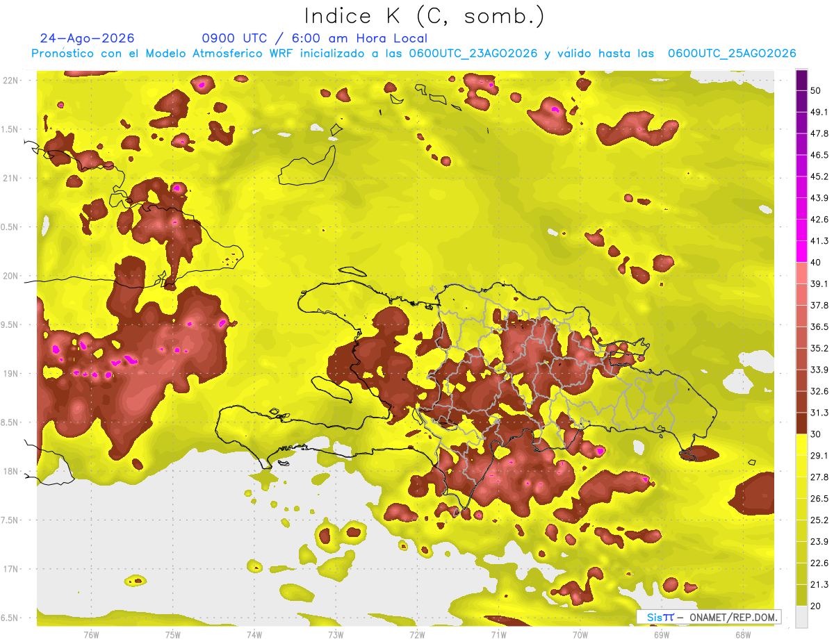Click the longitude label "72W"
This screenshot has width=834, height=644.
tap(418, 634)
